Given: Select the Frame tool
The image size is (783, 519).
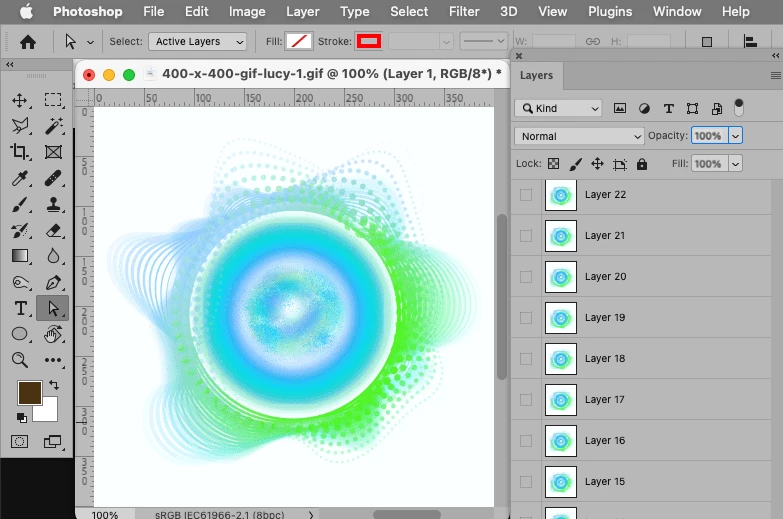Looking at the screenshot, I should tap(53, 152).
